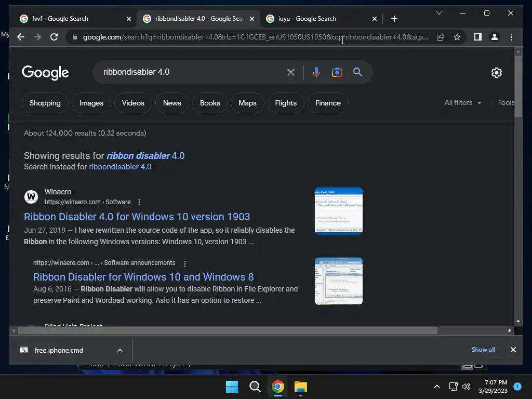Screen dimensions: 532x399
Task: Click the Windows 10 and 8 result thumbnail
Action: [x=339, y=281]
